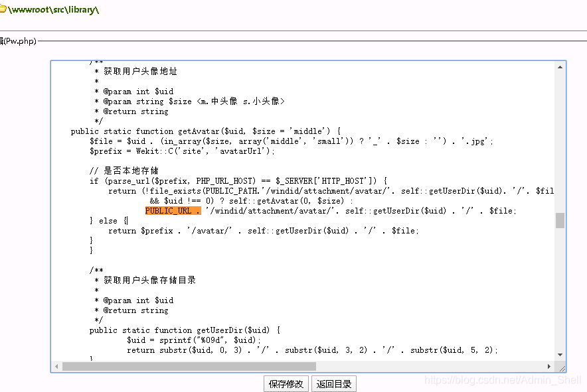Click the vertical scrollbar up arrow
Screen dimensions: 587x392
560,68
